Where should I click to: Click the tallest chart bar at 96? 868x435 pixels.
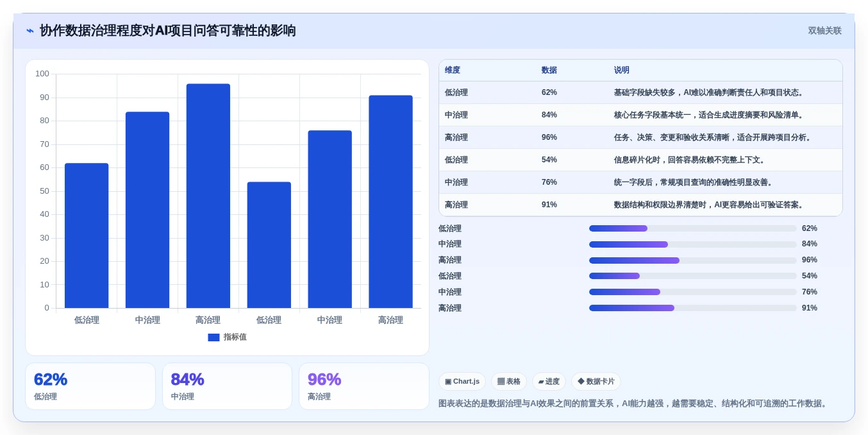208,196
